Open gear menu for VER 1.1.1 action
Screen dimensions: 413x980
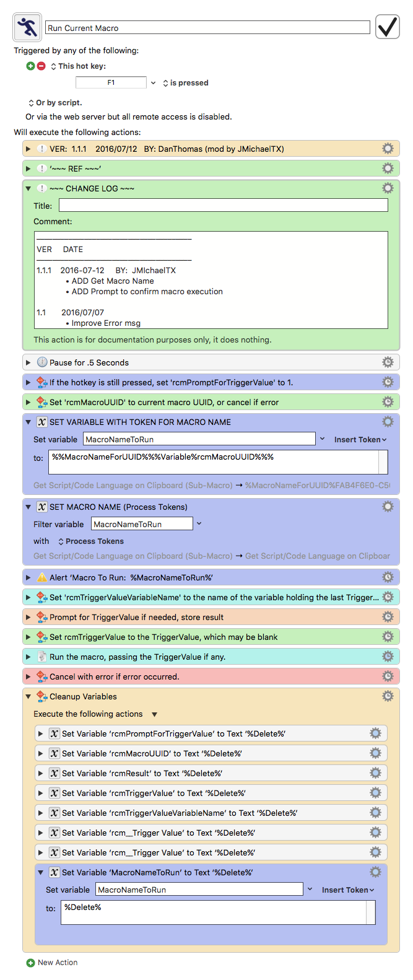pyautogui.click(x=388, y=149)
